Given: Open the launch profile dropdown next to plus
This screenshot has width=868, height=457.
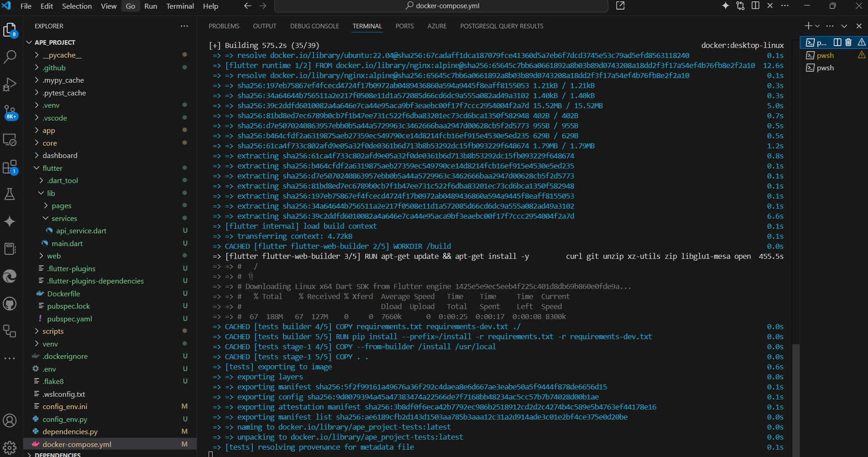Looking at the screenshot, I should (x=817, y=26).
